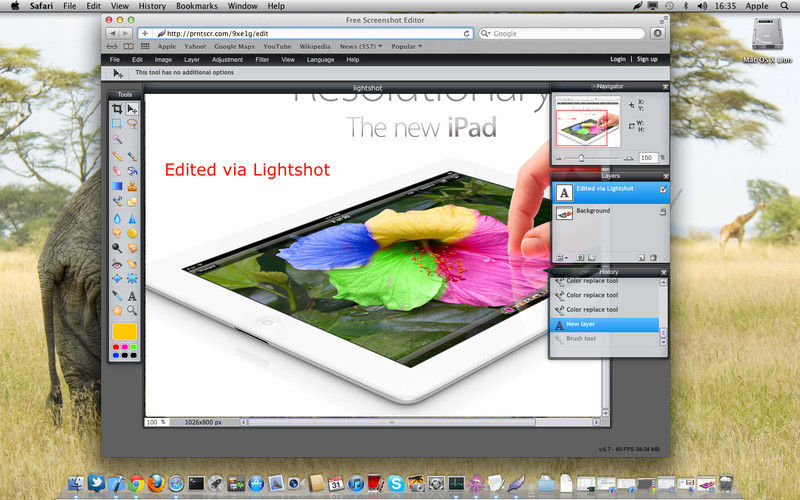Select the Background layer row
The image size is (800, 500).
point(611,214)
